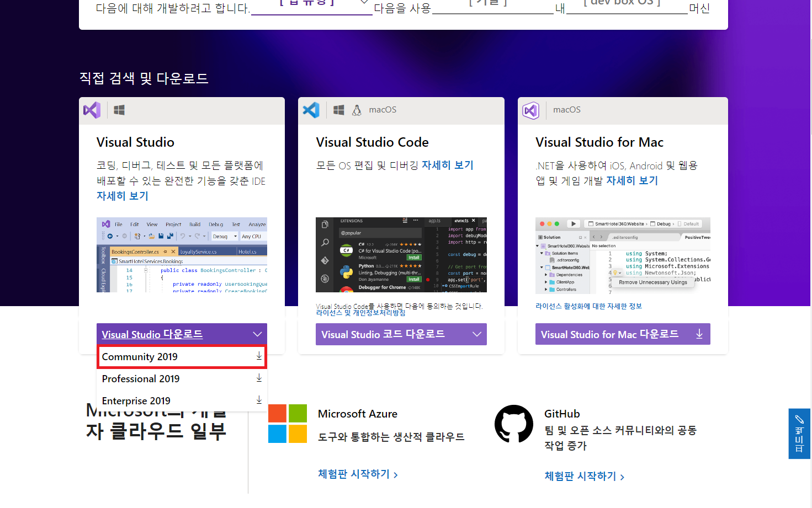Image resolution: width=812 pixels, height=508 pixels.
Task: Click the Visual Studio purple logo icon
Action: click(92, 110)
